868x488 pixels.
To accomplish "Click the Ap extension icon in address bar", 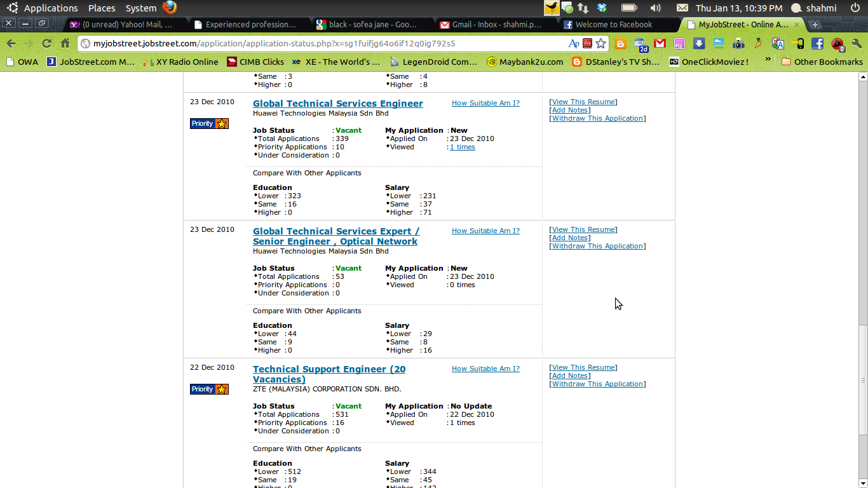I will point(574,43).
